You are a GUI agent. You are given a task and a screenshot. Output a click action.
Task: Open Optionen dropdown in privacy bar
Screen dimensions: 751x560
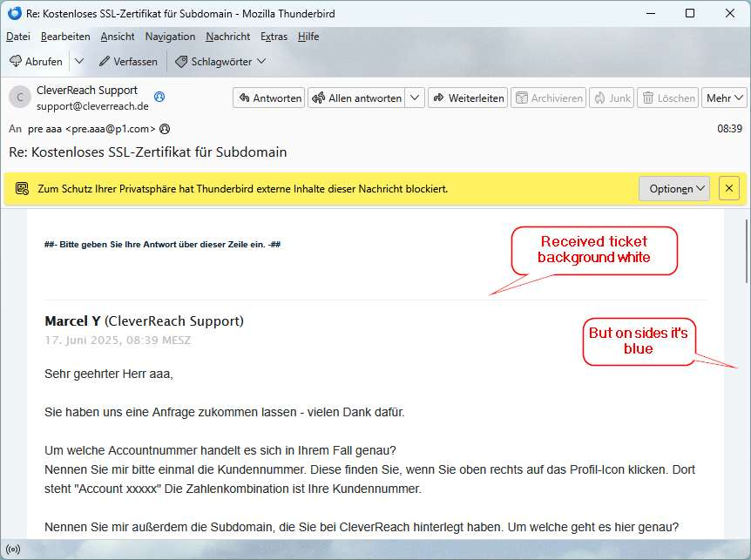(674, 189)
